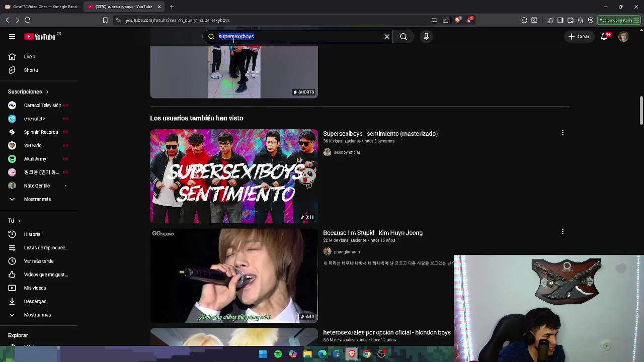The height and width of the screenshot is (362, 644).
Task: Open the Brave Shields lion icon
Action: coord(458,20)
